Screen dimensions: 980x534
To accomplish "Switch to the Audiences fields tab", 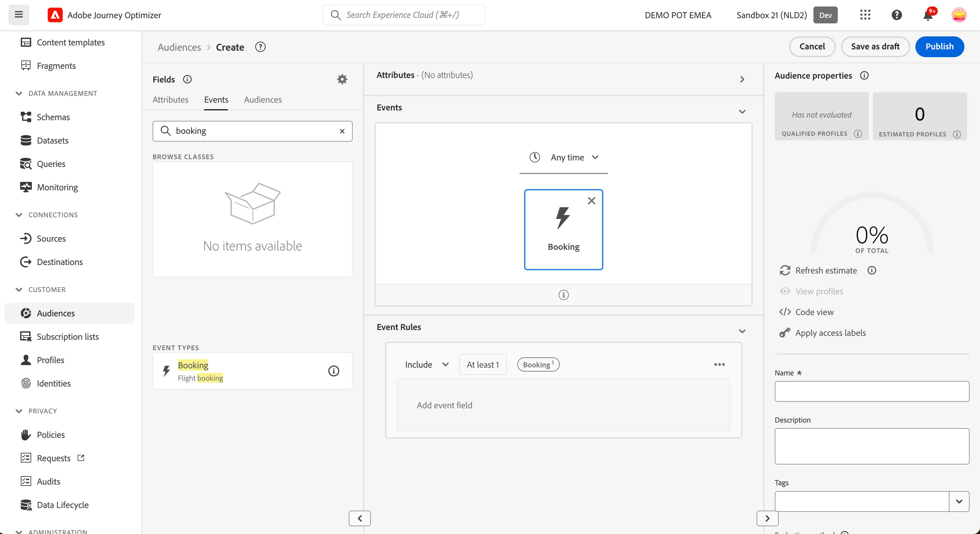I will 263,99.
